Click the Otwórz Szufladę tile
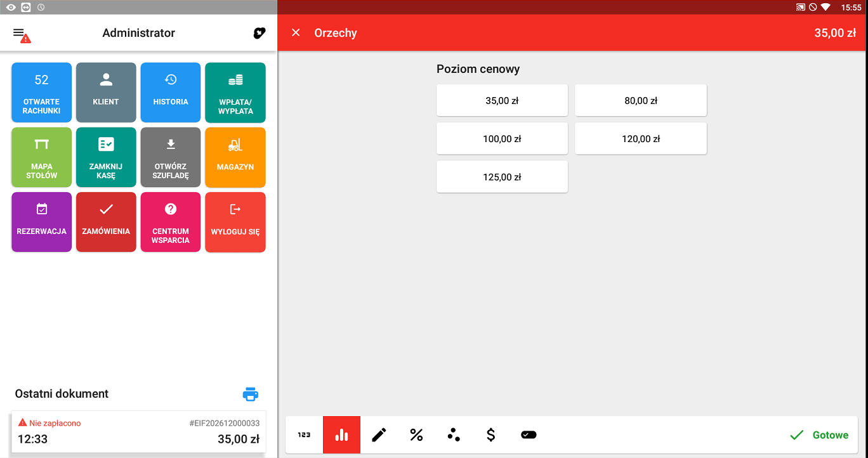Image resolution: width=868 pixels, height=458 pixels. (x=171, y=157)
